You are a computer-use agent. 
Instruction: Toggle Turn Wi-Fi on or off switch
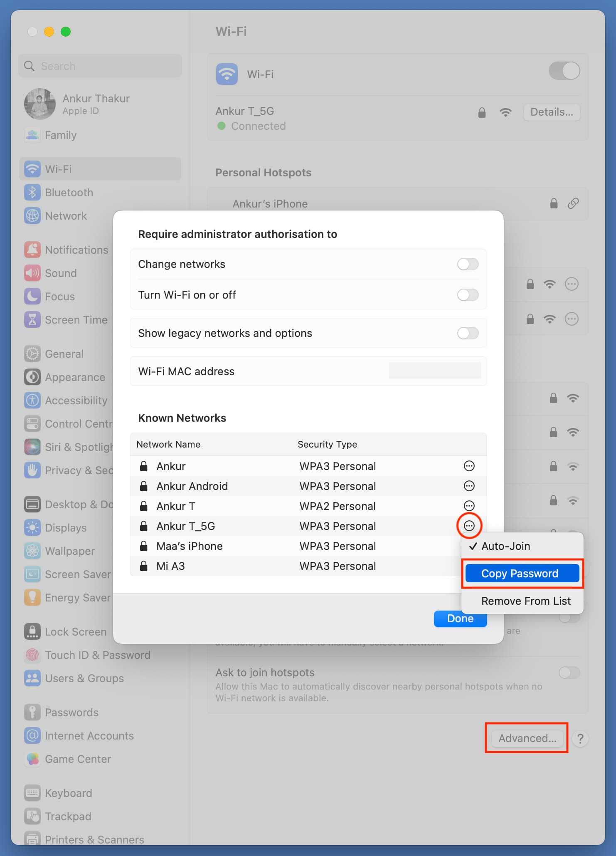(468, 295)
